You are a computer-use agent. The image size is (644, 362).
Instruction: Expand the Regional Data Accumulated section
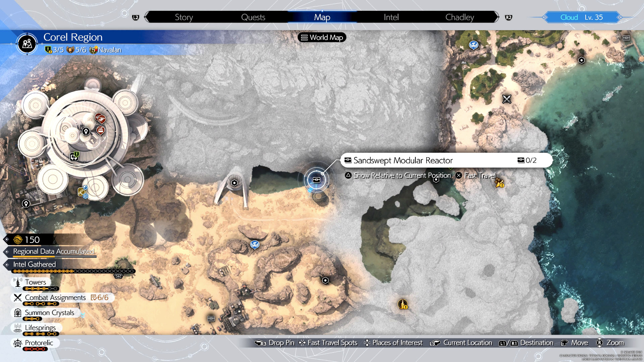(54, 251)
